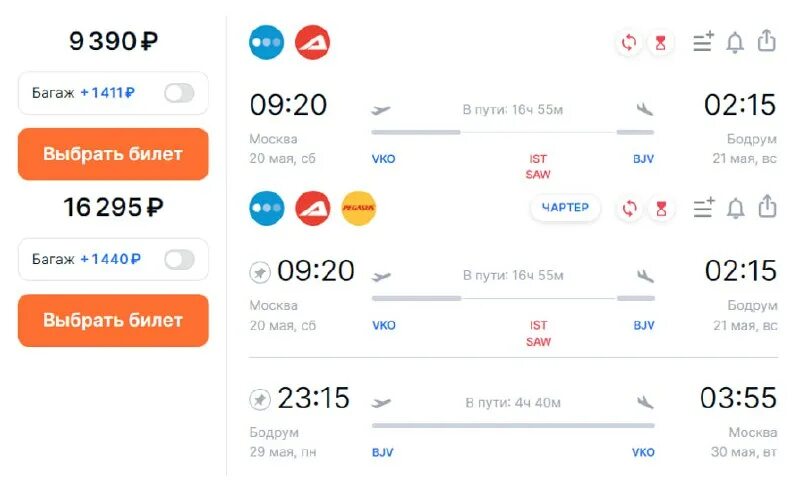Enable baggage +1440₽ toggle
This screenshot has width=800, height=480.
[179, 260]
